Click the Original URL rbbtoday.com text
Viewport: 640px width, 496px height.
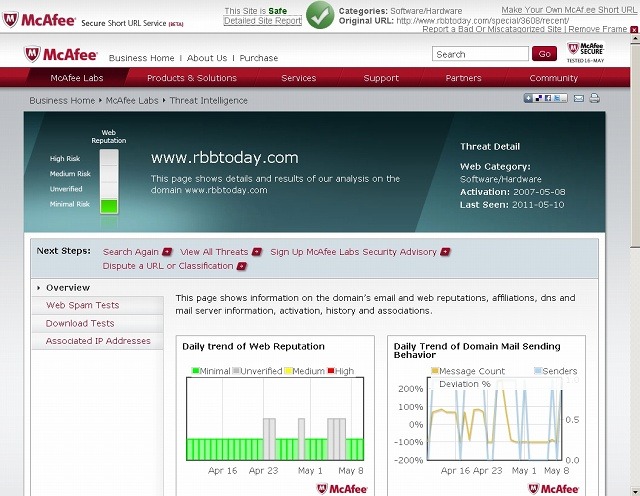(483, 20)
